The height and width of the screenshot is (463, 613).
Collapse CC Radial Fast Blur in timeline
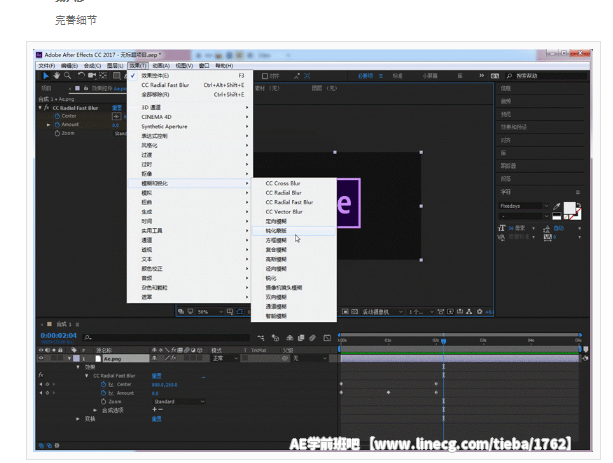click(x=86, y=376)
